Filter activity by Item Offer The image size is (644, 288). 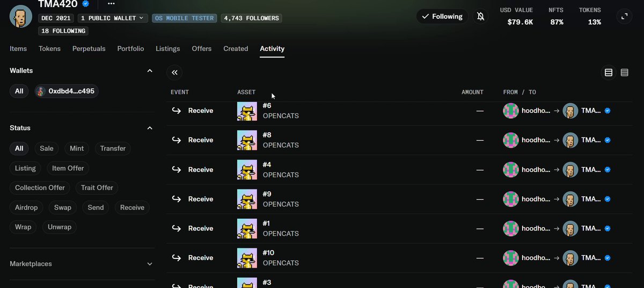point(68,168)
